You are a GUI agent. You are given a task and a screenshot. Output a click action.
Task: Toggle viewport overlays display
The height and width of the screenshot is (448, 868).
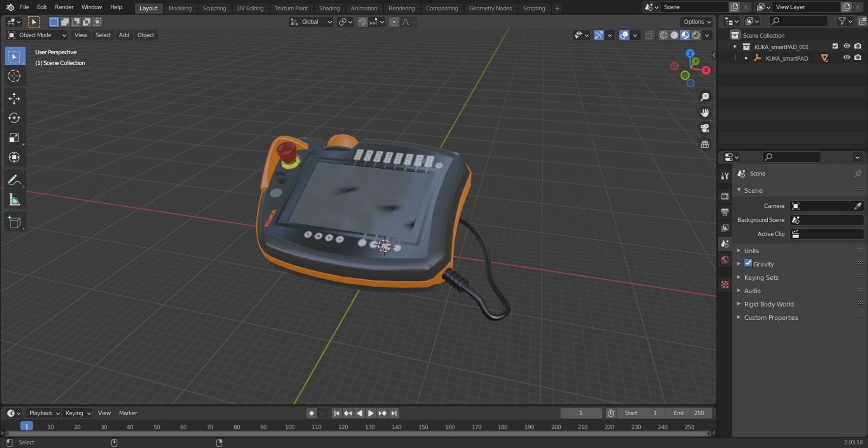[x=624, y=35]
